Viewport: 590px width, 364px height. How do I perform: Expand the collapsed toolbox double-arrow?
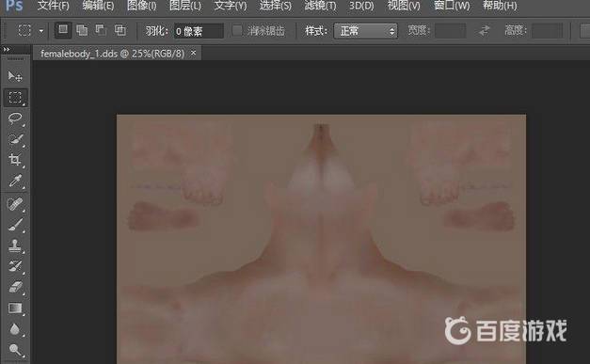pyautogui.click(x=7, y=49)
